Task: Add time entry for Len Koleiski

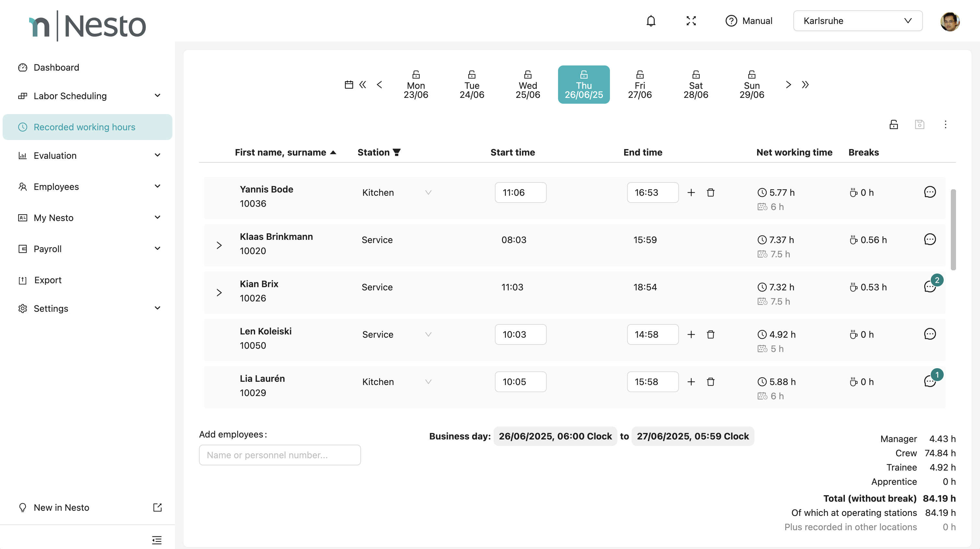Action: [x=691, y=334]
